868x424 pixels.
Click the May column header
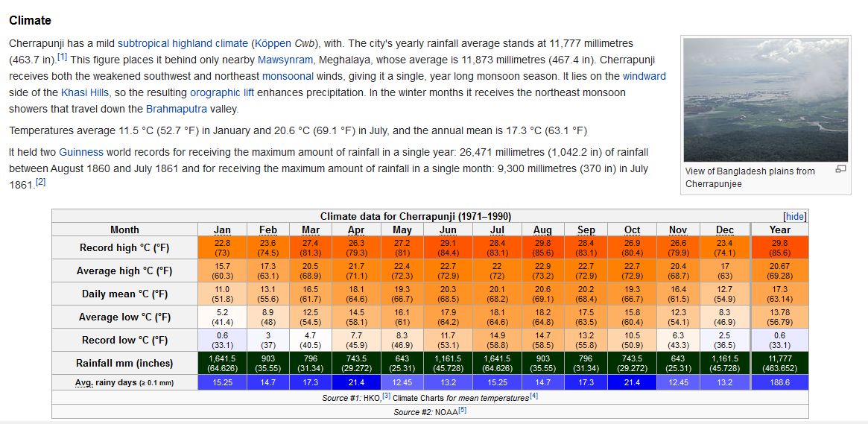(402, 230)
